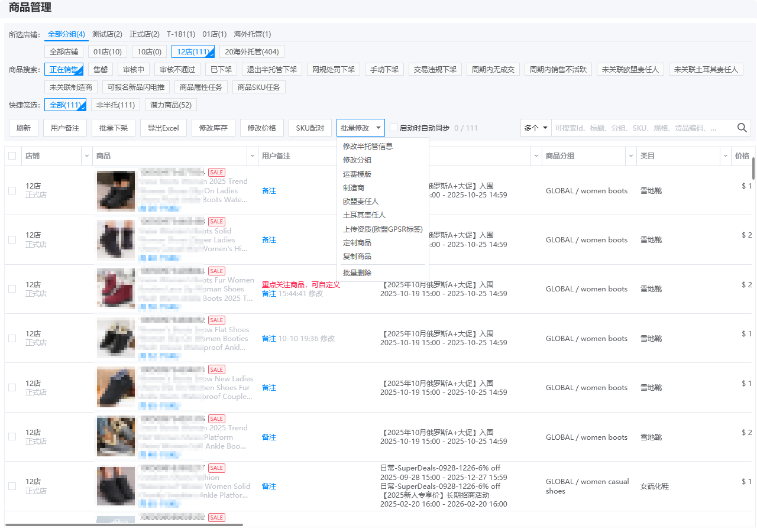This screenshot has height=532, width=757.
Task: Open the 多个 search mode dropdown
Action: coord(535,127)
